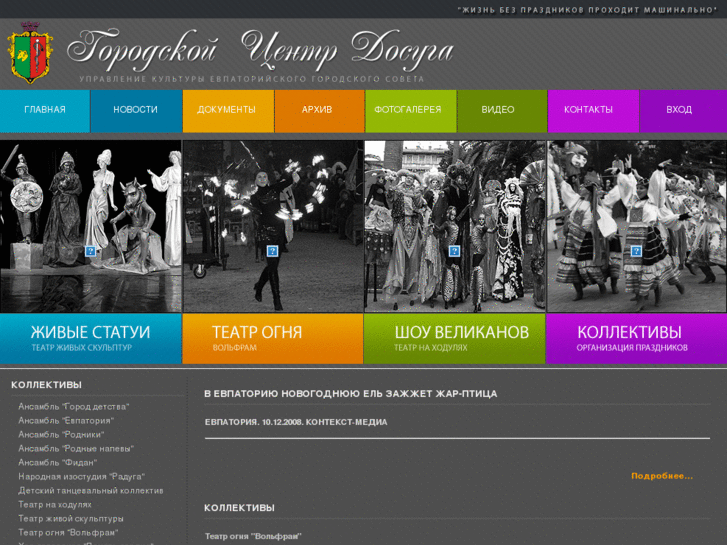
Task: Click Театр огня "Вольфрам" in main content
Action: pyautogui.click(x=253, y=536)
